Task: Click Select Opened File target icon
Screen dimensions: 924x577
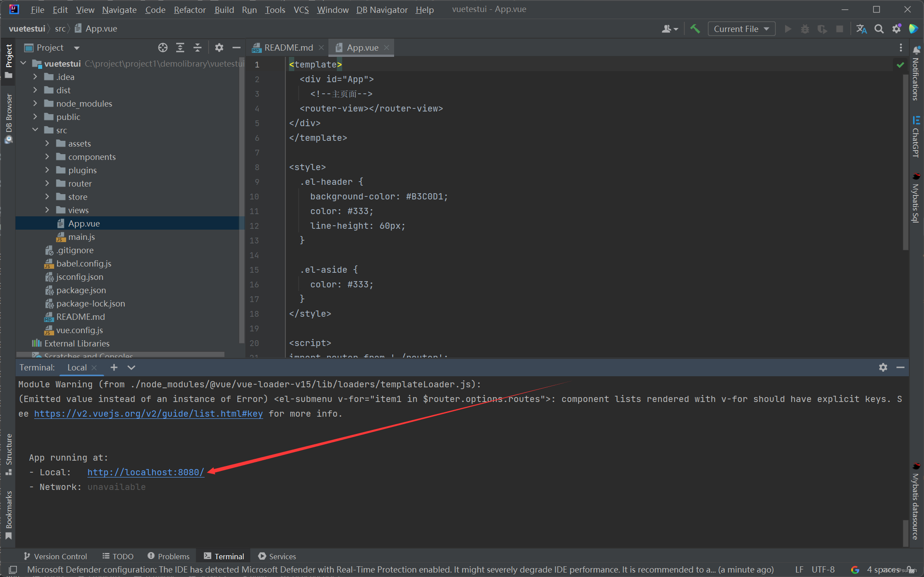Action: 163,48
